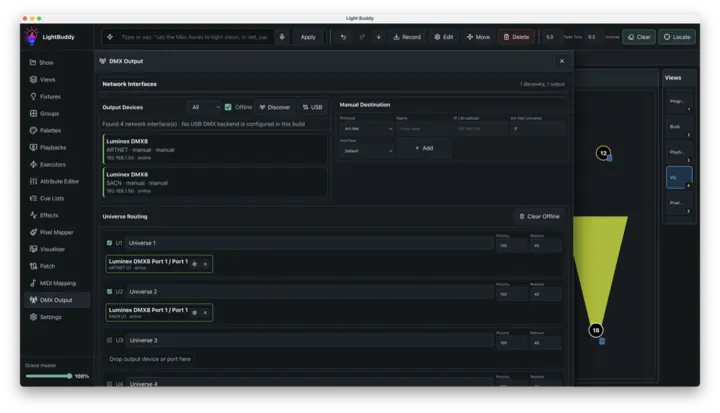Screen dimensions: 720x413
Task: Select fixture 18 in the visualizer
Action: point(596,330)
